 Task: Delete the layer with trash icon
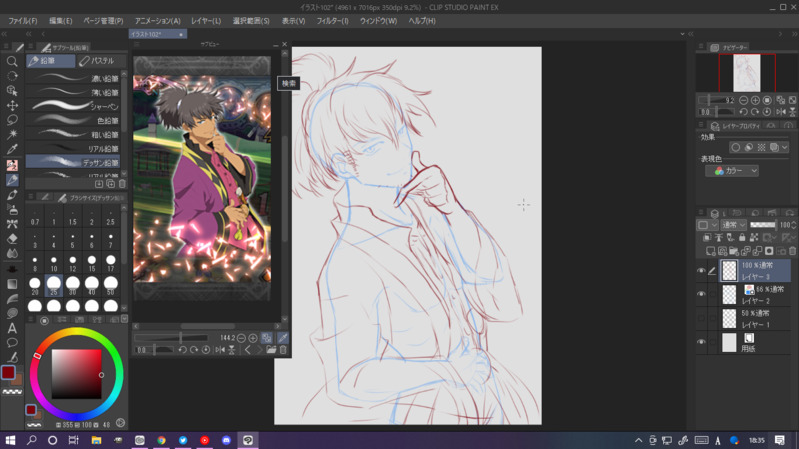(x=792, y=251)
